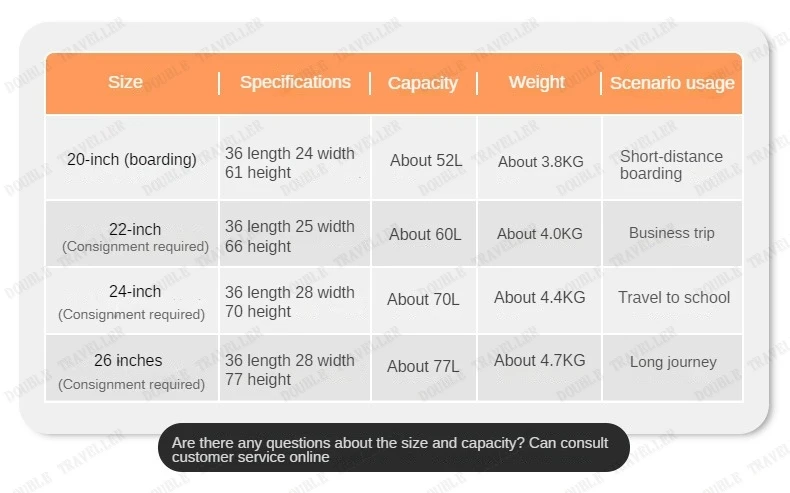The width and height of the screenshot is (790, 493).
Task: Click 36 length 24 width specification
Action: click(x=289, y=153)
